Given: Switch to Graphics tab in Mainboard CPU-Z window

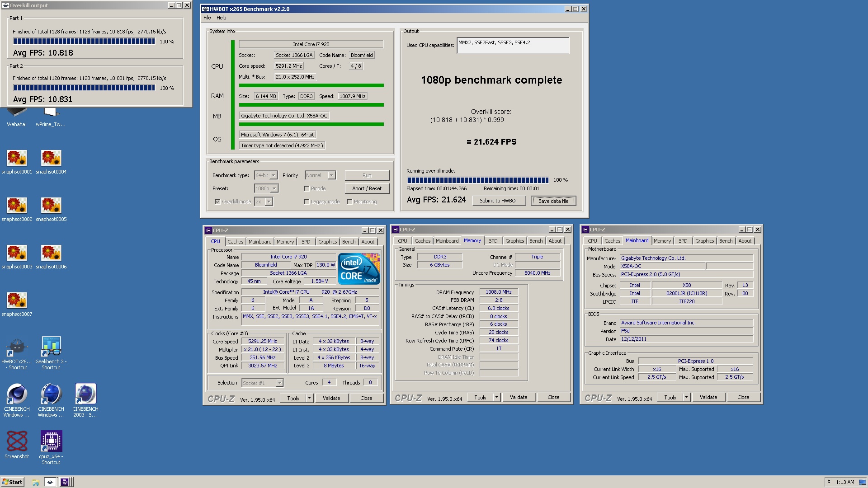Looking at the screenshot, I should tap(704, 241).
